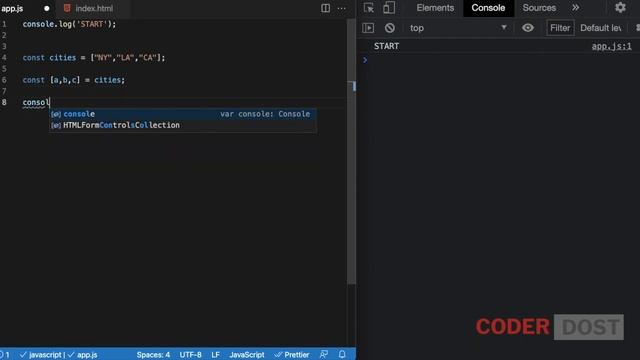Open the Elements panel tab

click(x=435, y=8)
